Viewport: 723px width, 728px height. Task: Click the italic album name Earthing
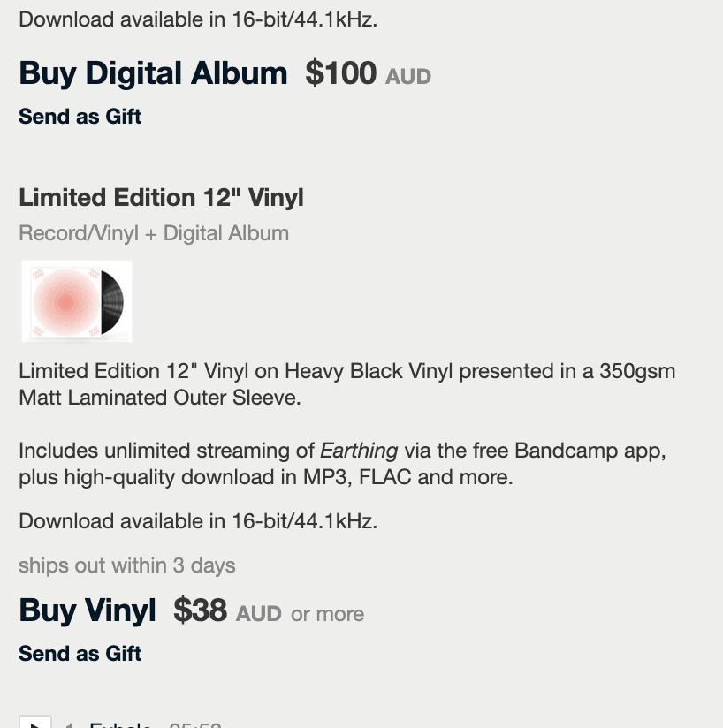(x=358, y=451)
